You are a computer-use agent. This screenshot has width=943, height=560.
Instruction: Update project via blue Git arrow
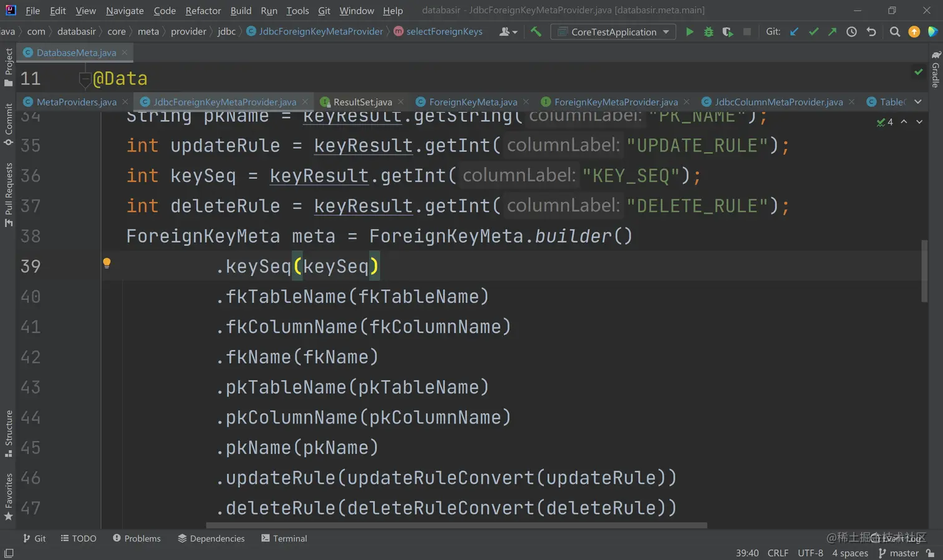click(x=794, y=32)
